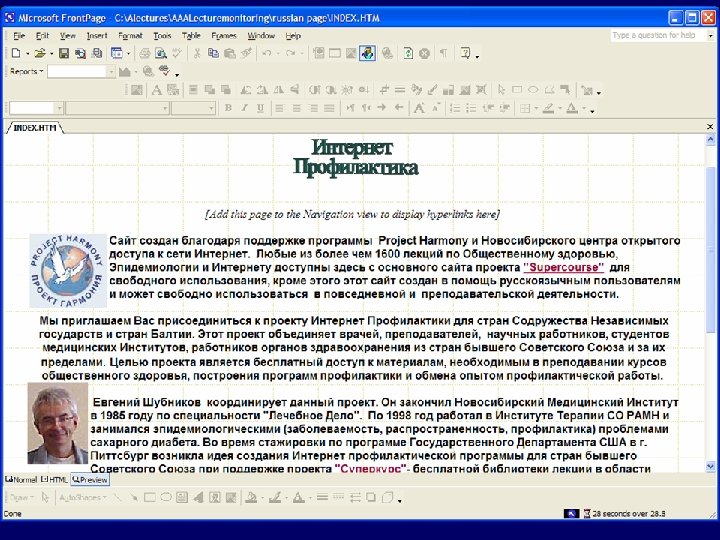The image size is (720, 540).
Task: Click the Print Preview magnifier icon
Action: pyautogui.click(x=161, y=53)
